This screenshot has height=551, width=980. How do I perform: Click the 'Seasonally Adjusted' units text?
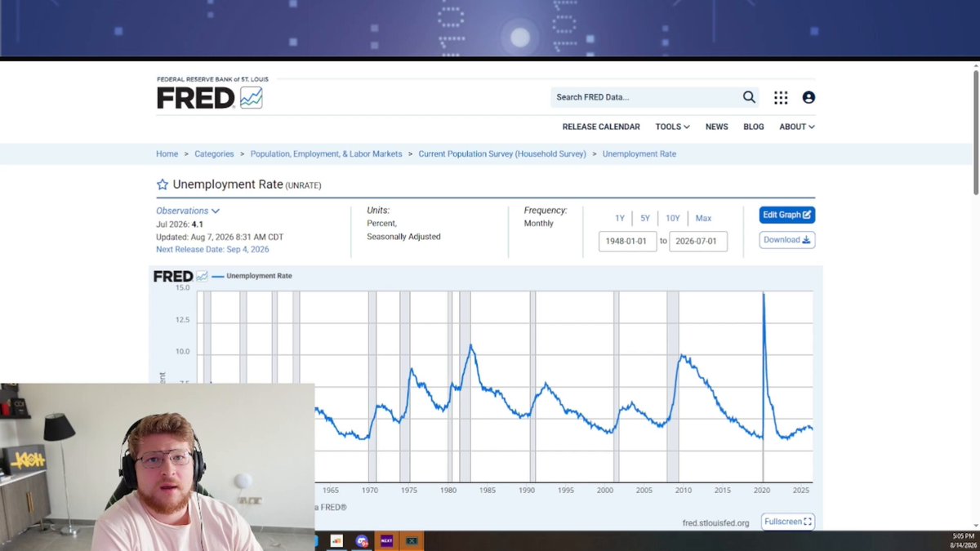coord(403,237)
